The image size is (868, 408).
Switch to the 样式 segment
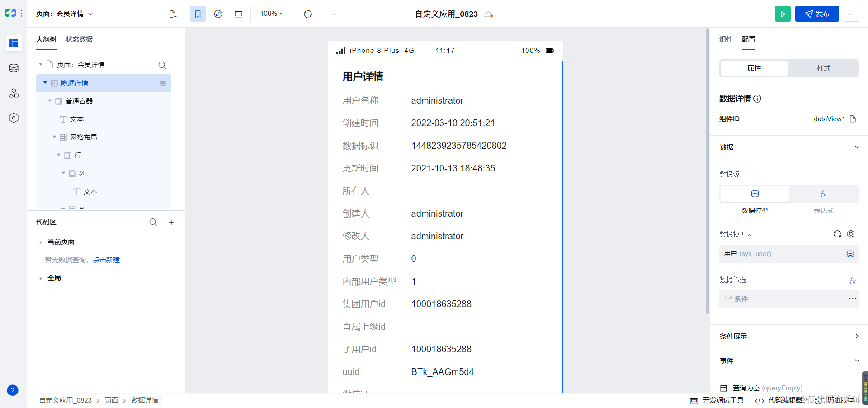(x=824, y=68)
